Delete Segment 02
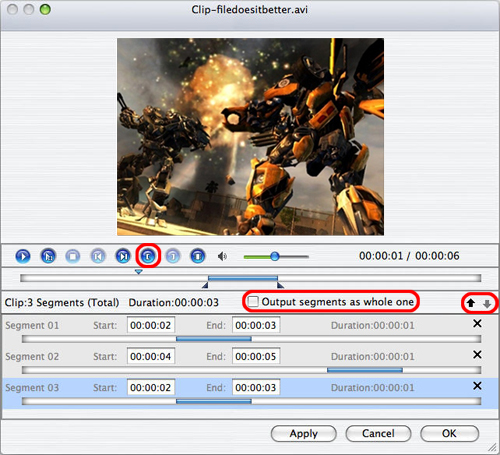 pyautogui.click(x=477, y=355)
